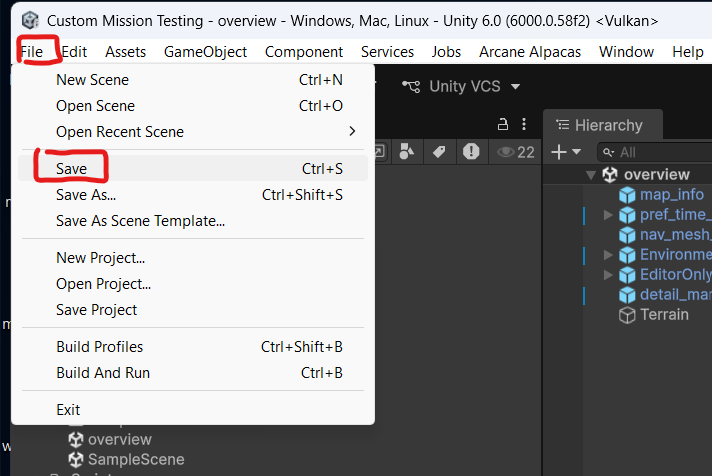Click the overview scene Unity icon in Hierarchy
The image size is (712, 476).
[x=610, y=174]
